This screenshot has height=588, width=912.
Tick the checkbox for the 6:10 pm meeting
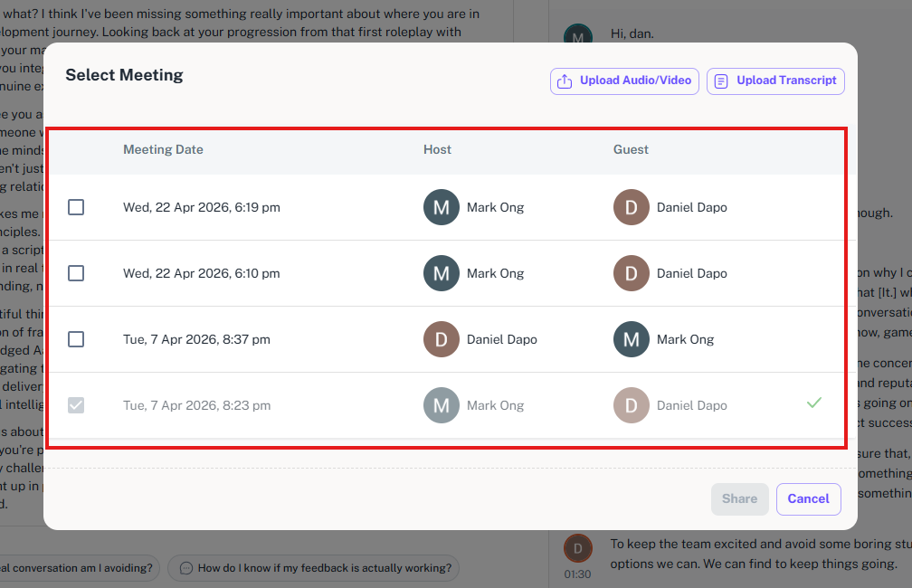(76, 273)
